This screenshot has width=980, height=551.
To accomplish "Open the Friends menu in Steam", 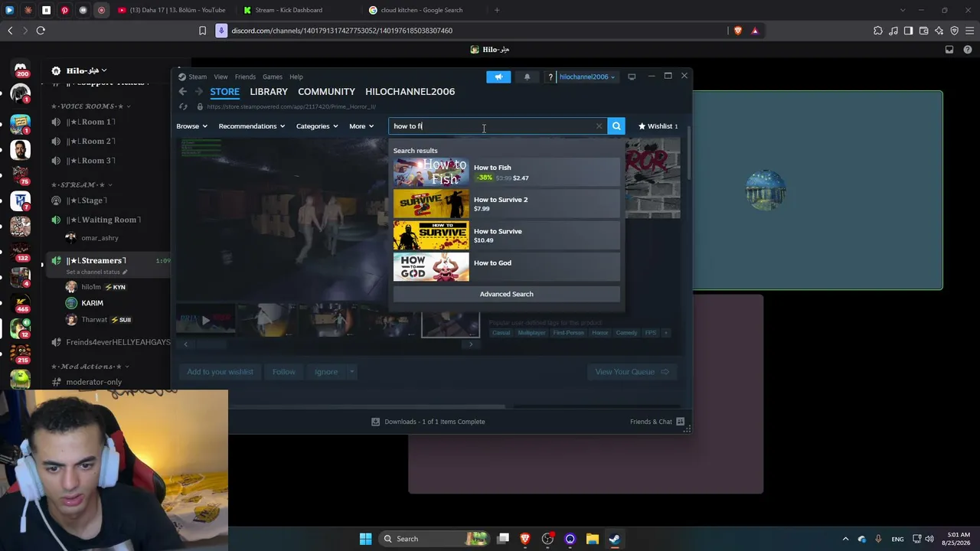I will point(245,77).
